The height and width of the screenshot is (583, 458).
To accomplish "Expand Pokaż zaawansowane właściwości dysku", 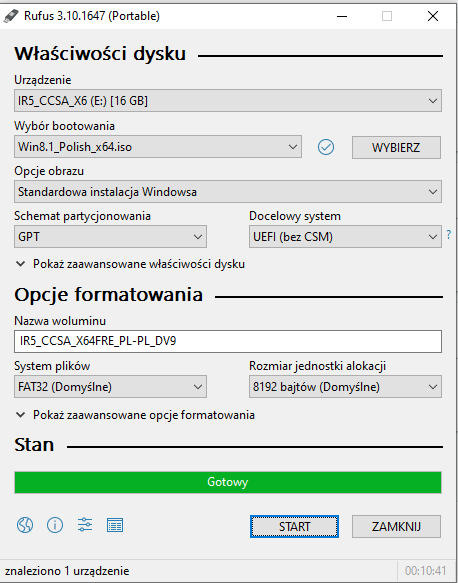I will [130, 264].
